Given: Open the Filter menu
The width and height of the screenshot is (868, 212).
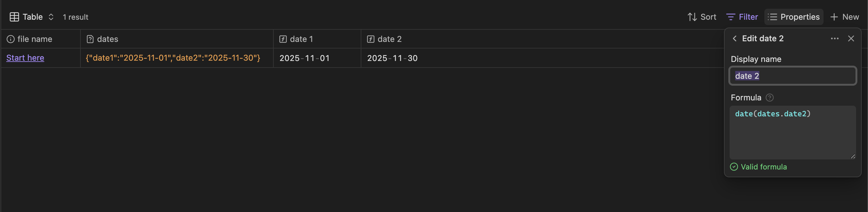Looking at the screenshot, I should tap(742, 17).
